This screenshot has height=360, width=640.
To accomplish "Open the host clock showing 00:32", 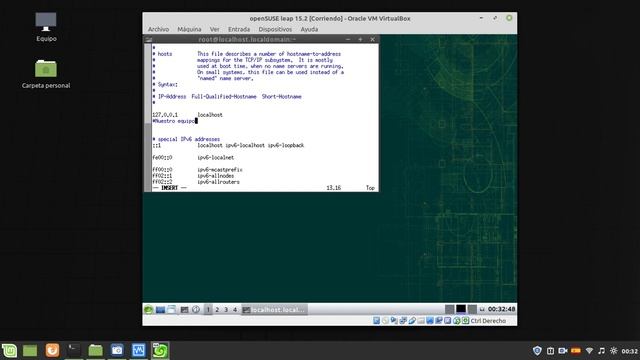I will [629, 351].
